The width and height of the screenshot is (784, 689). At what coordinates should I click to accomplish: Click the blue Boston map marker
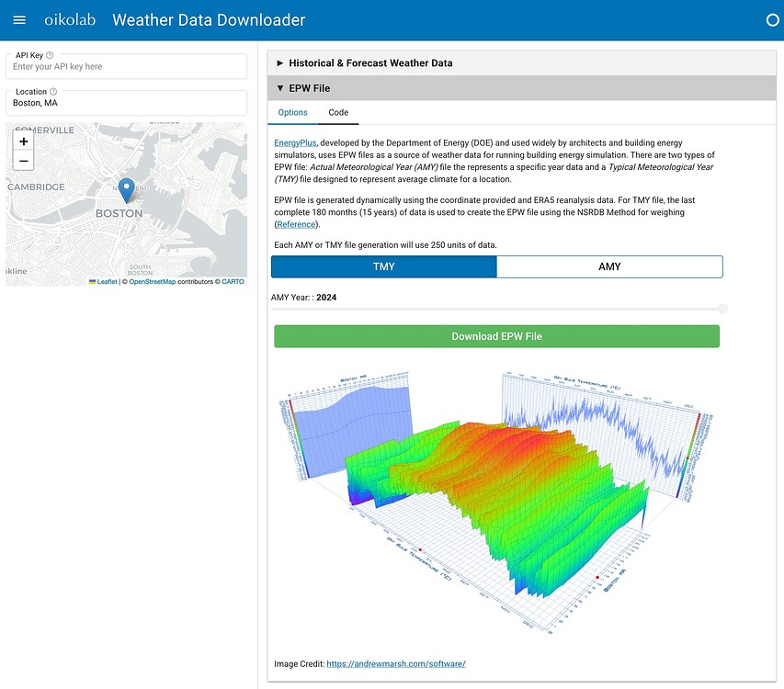click(127, 190)
